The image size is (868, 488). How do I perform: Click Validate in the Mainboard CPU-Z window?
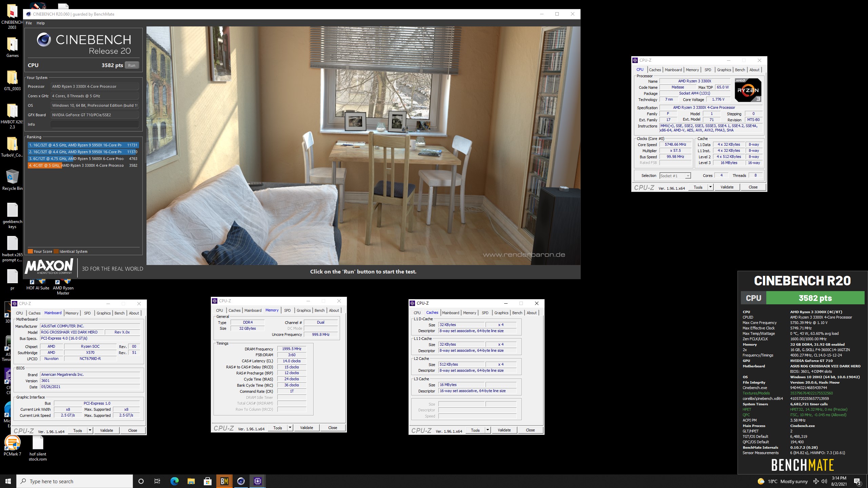(106, 430)
